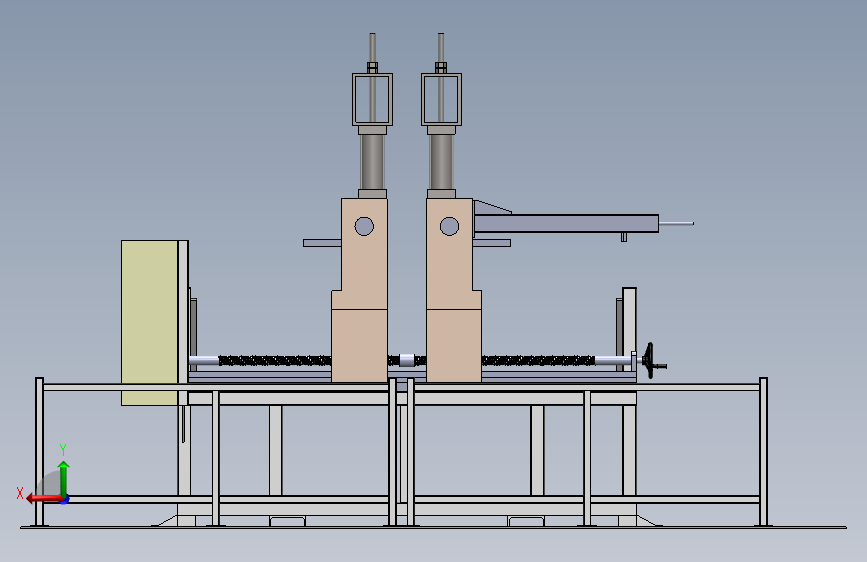Select the horizontal arm beam extending right

[566, 223]
